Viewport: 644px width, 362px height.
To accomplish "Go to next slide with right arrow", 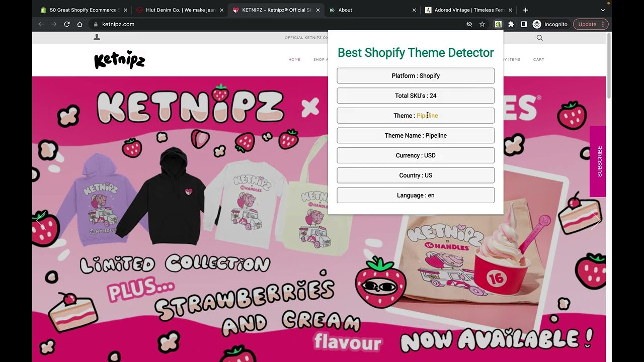I will [x=596, y=220].
